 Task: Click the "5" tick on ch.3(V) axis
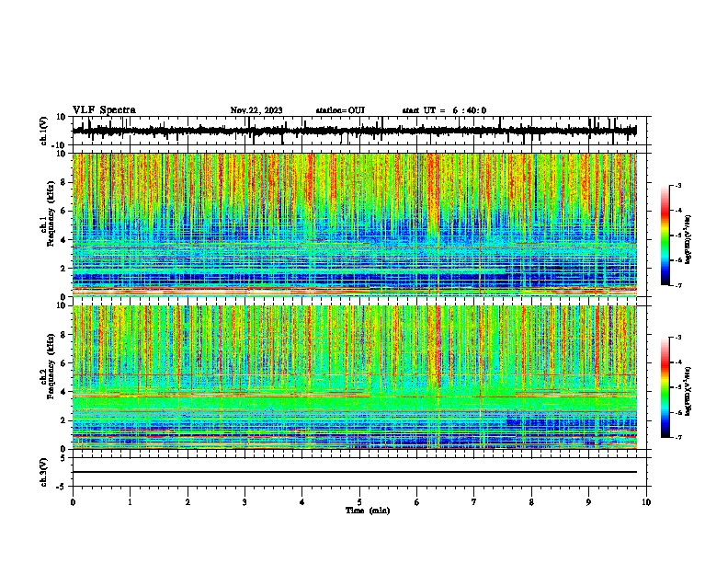pyautogui.click(x=64, y=458)
